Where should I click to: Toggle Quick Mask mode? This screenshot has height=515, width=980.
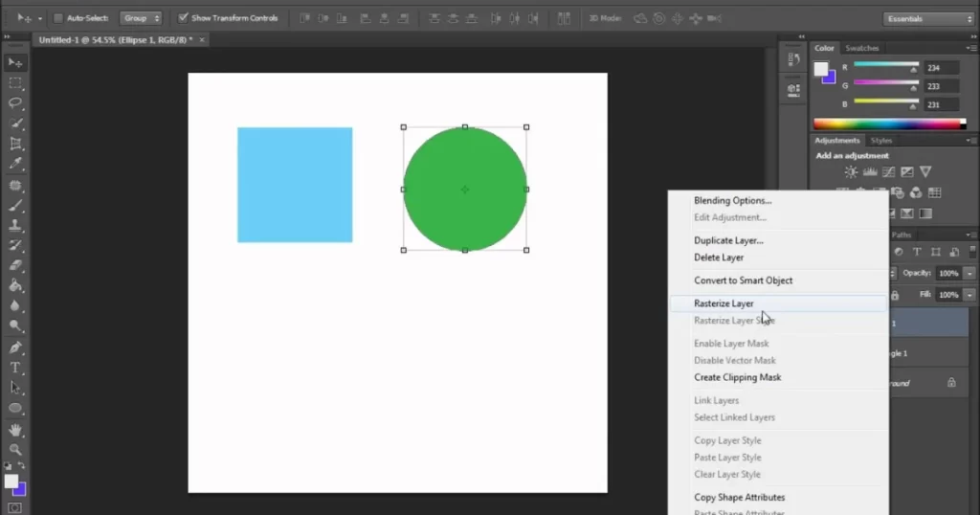click(15, 507)
